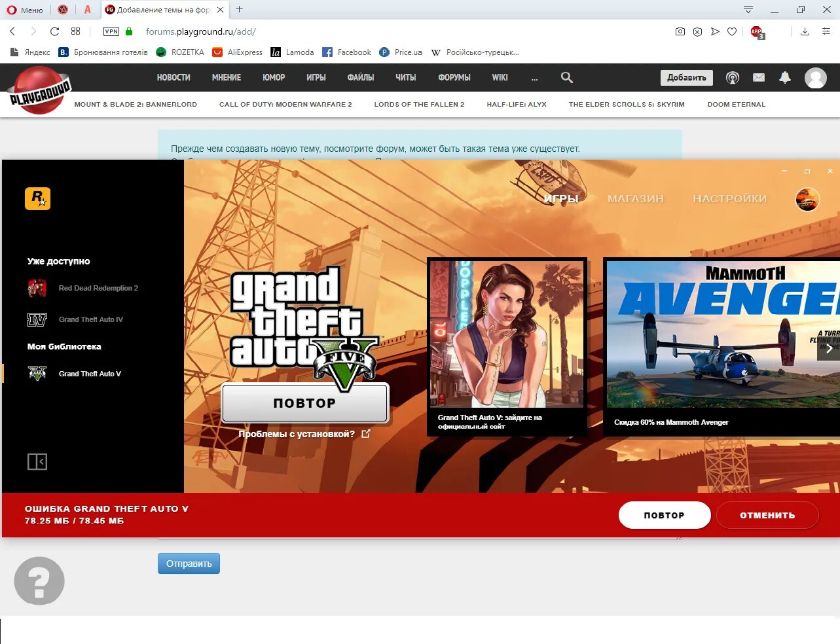Select Red Dead Redemption 2 in sidebar
The image size is (840, 644).
point(84,288)
